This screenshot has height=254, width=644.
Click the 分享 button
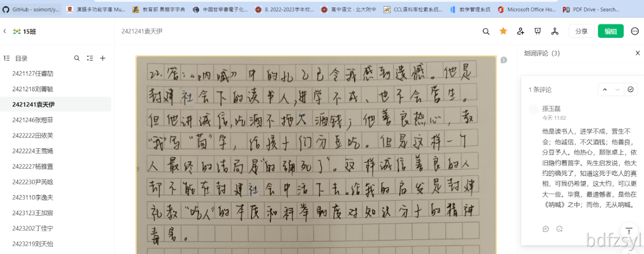click(x=581, y=31)
